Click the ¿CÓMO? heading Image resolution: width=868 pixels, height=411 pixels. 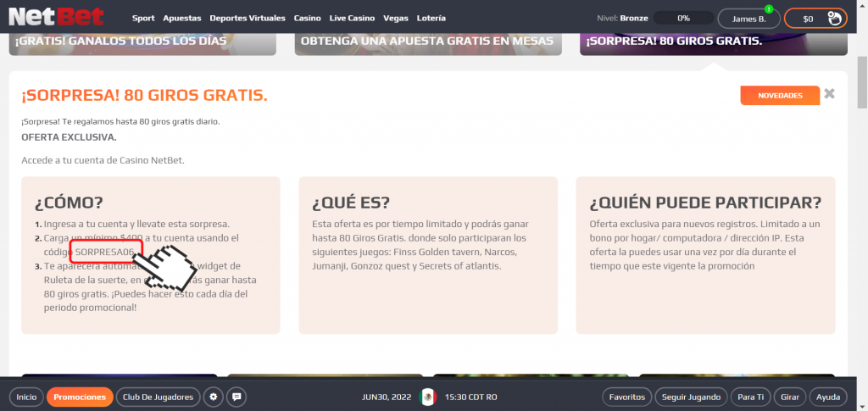(69, 203)
